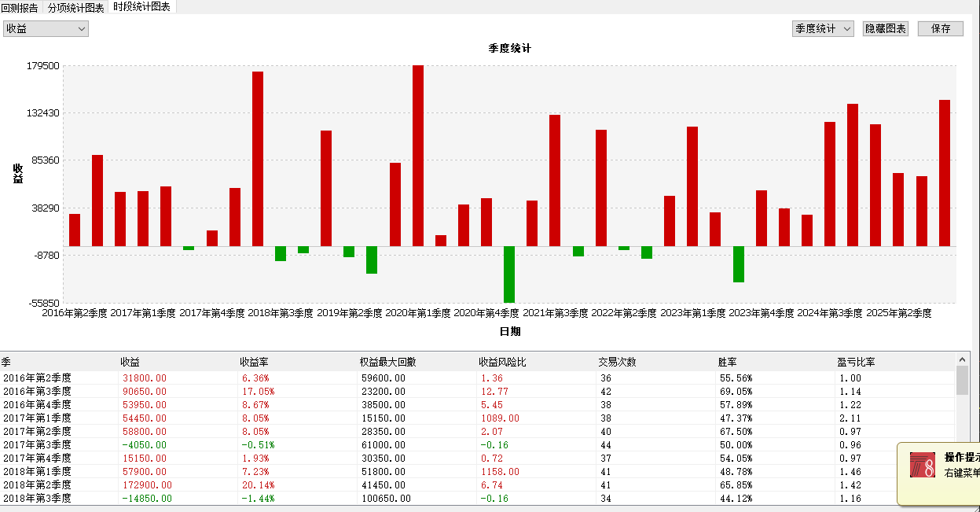Click the red icon in the 操作提示 popup
Image resolution: width=980 pixels, height=512 pixels.
click(x=922, y=465)
